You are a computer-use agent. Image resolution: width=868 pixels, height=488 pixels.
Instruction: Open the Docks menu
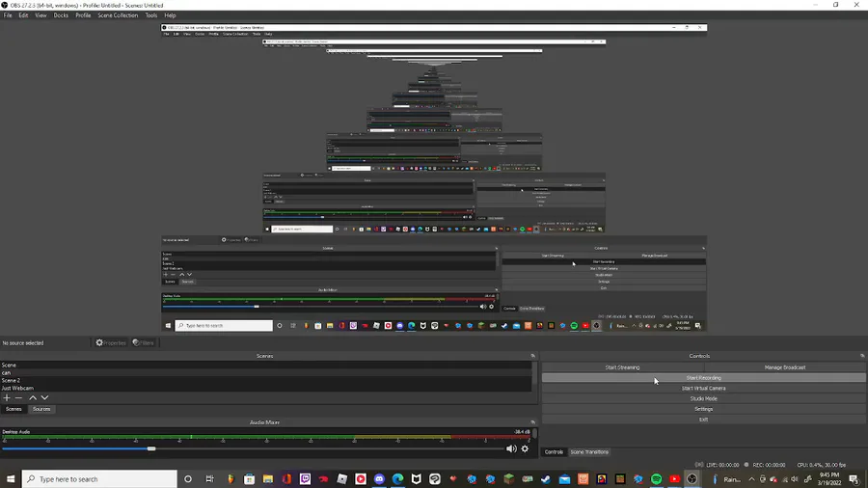tap(61, 15)
